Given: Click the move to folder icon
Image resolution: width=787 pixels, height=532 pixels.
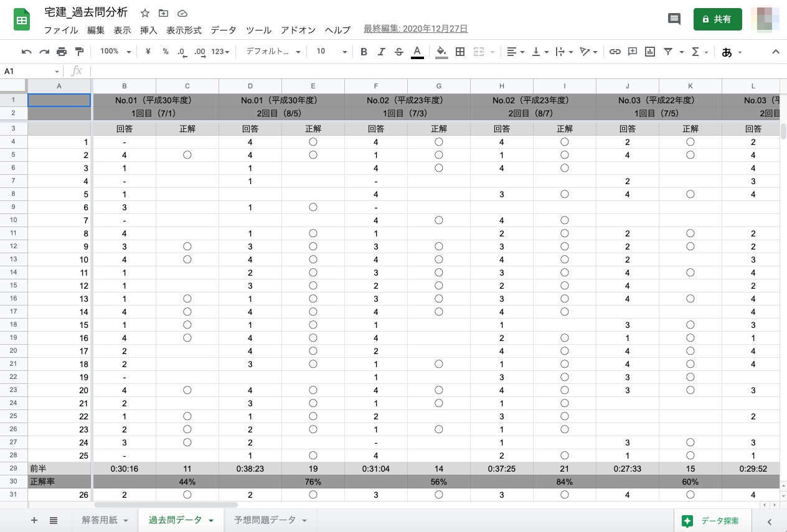Looking at the screenshot, I should tap(164, 13).
